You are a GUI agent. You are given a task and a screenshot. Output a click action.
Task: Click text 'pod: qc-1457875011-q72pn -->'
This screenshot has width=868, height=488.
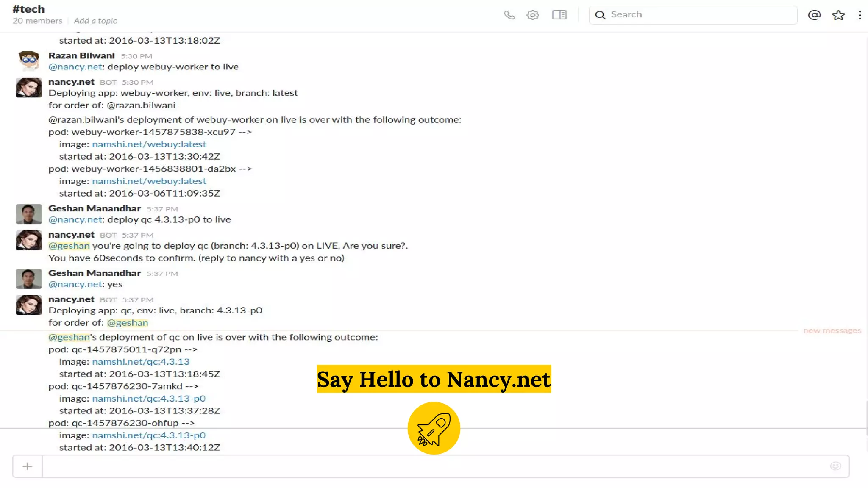pos(123,349)
